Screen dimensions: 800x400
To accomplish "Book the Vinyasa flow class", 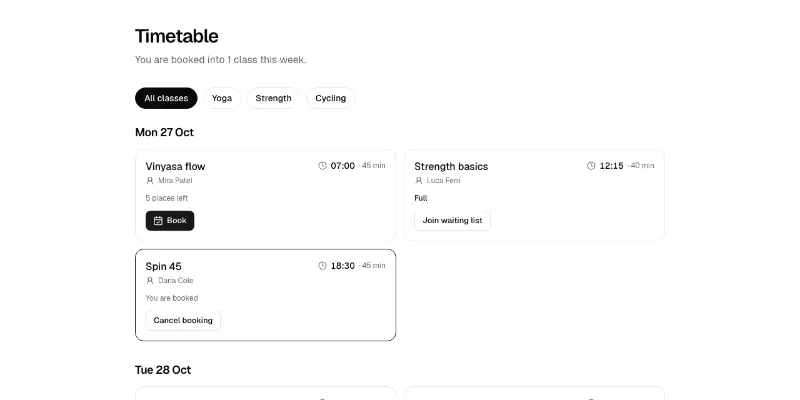I will pos(170,220).
